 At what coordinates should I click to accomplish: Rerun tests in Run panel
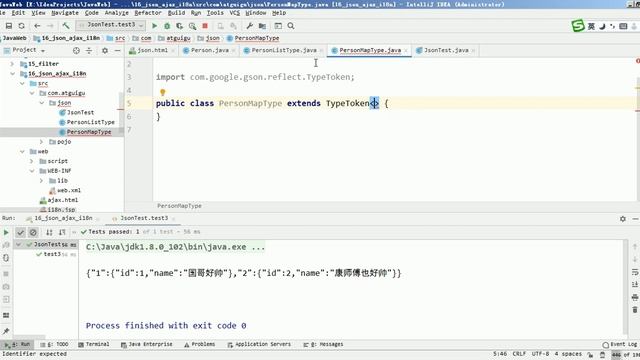click(6, 232)
